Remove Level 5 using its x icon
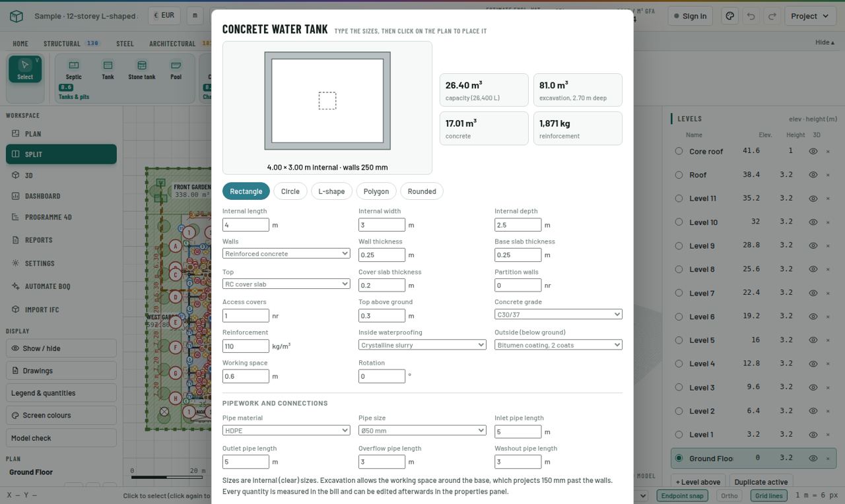 pyautogui.click(x=828, y=340)
